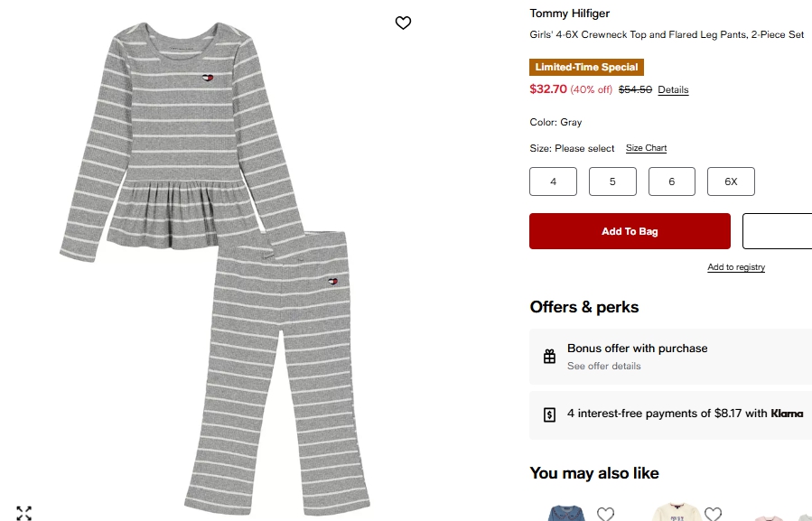Add product to favorites with heart icon
This screenshot has height=521, width=812.
click(x=403, y=23)
